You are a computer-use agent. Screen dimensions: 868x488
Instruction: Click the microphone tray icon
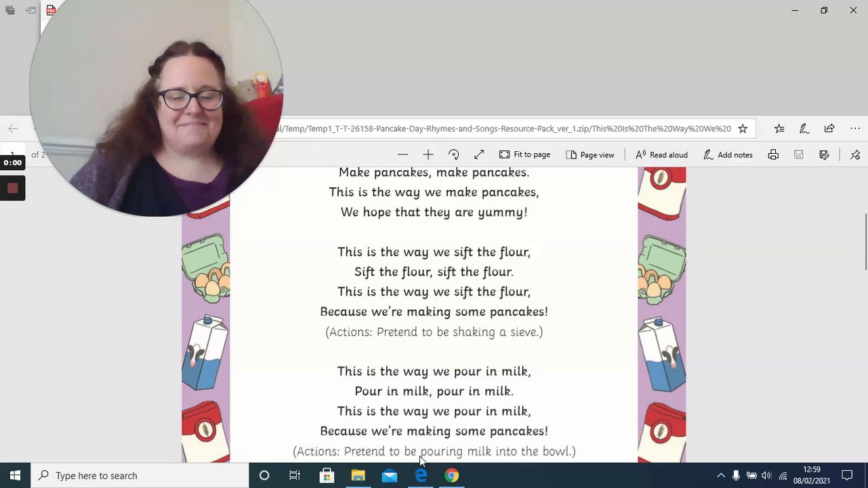736,475
